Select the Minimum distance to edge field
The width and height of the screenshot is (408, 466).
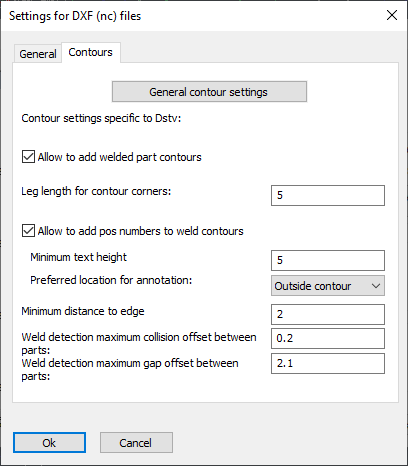(328, 314)
